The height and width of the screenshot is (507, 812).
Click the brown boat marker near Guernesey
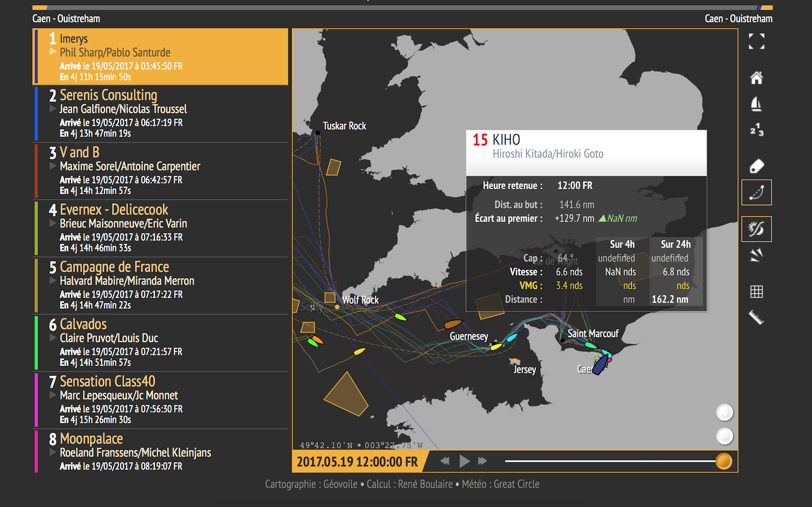pyautogui.click(x=453, y=324)
